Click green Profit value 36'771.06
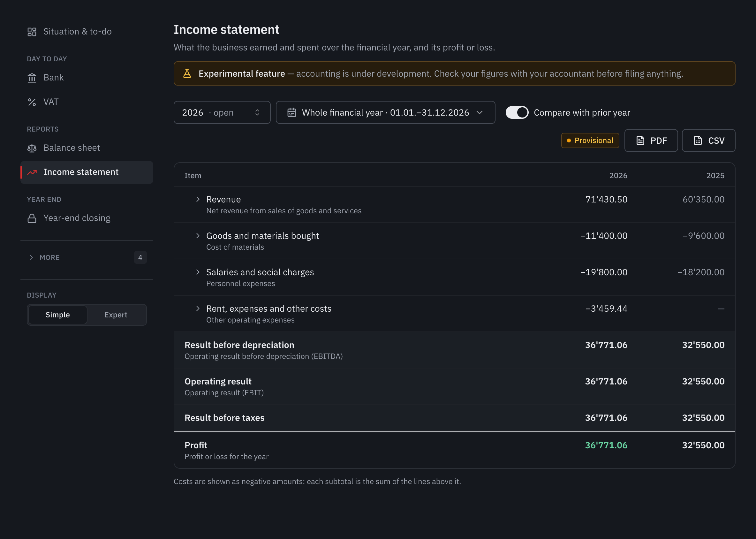This screenshot has width=756, height=539. point(606,445)
